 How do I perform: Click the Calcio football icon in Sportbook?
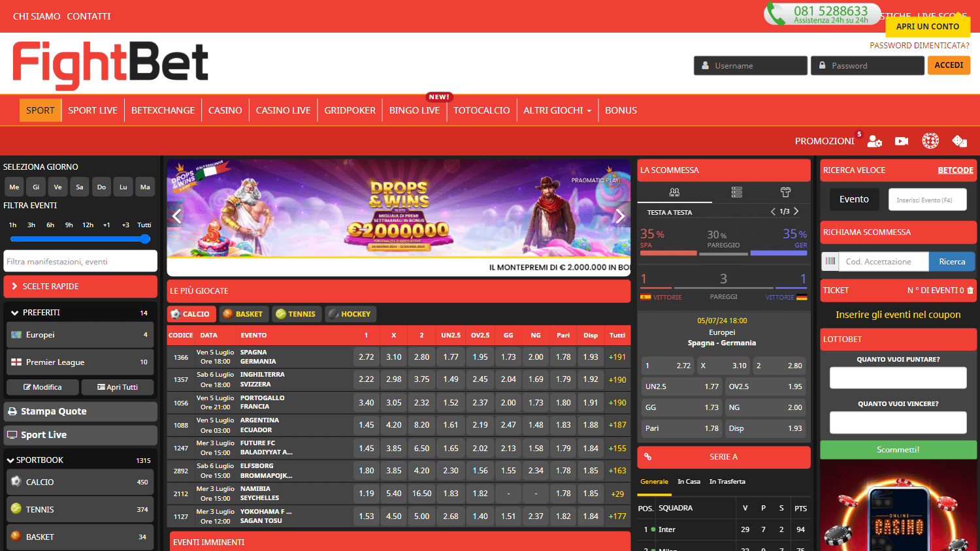[16, 482]
